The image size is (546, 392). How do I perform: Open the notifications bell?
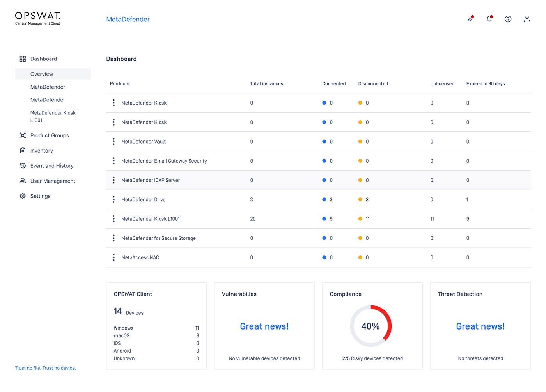point(489,19)
